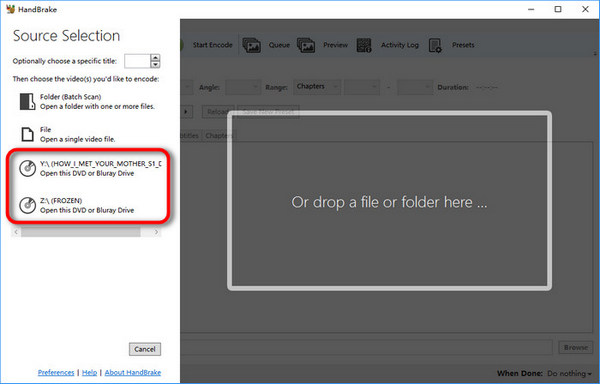Viewport: 600px width, 384px height.
Task: Click the Preview toolbar icon
Action: pyautogui.click(x=306, y=45)
